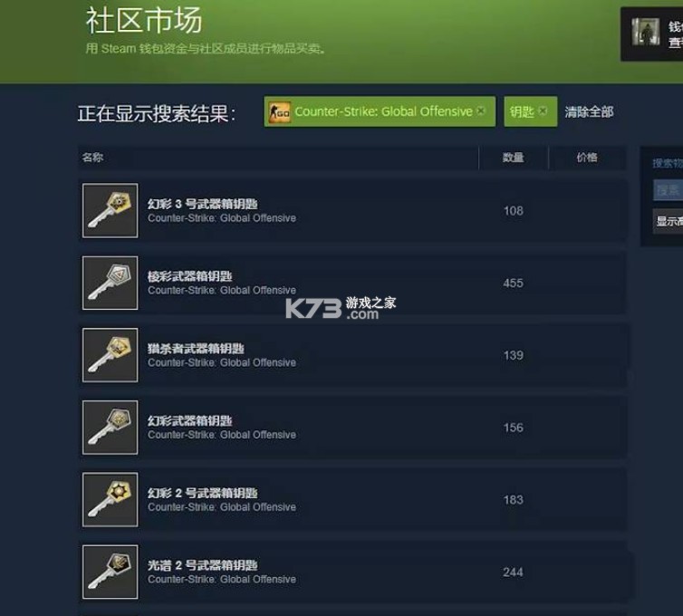Open the wallet profile avatar thumbnail
The width and height of the screenshot is (683, 616).
(x=646, y=32)
